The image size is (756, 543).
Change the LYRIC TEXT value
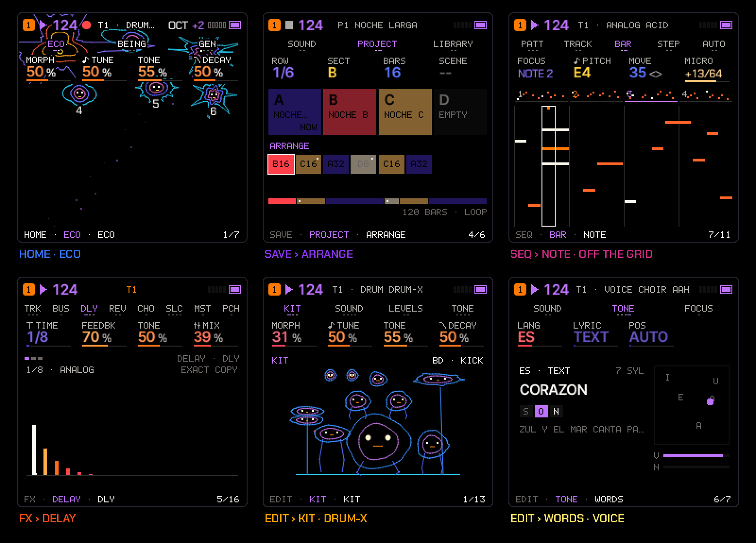595,333
